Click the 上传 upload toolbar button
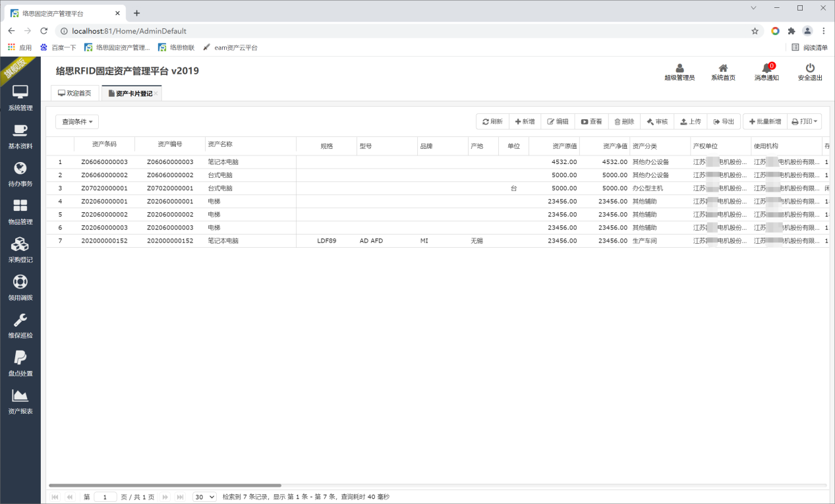This screenshot has height=504, width=835. [690, 122]
